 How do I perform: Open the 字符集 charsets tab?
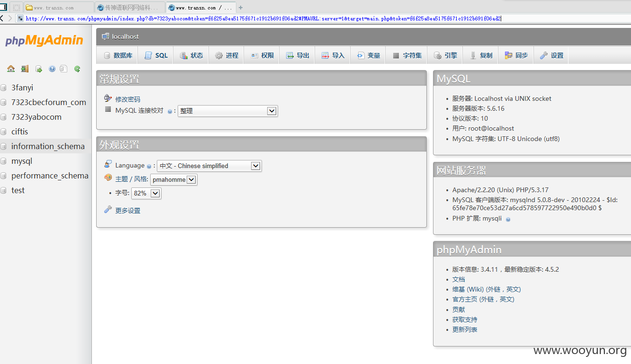(x=406, y=55)
